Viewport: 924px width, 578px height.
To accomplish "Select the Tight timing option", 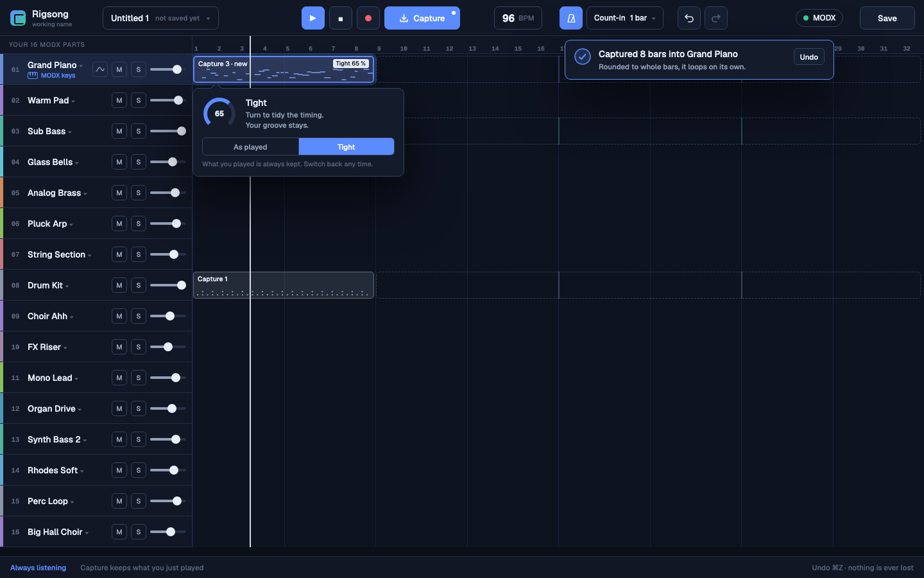I will (346, 147).
